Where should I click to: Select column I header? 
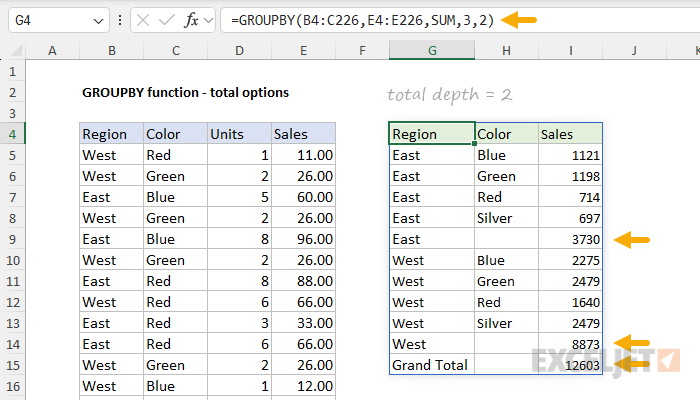pyautogui.click(x=571, y=50)
